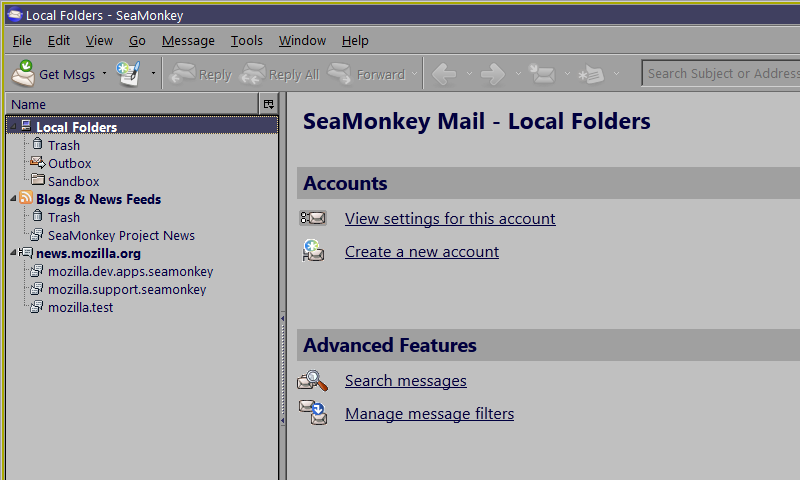Open the Get Msgs dropdown arrow
800x480 pixels.
click(x=105, y=73)
